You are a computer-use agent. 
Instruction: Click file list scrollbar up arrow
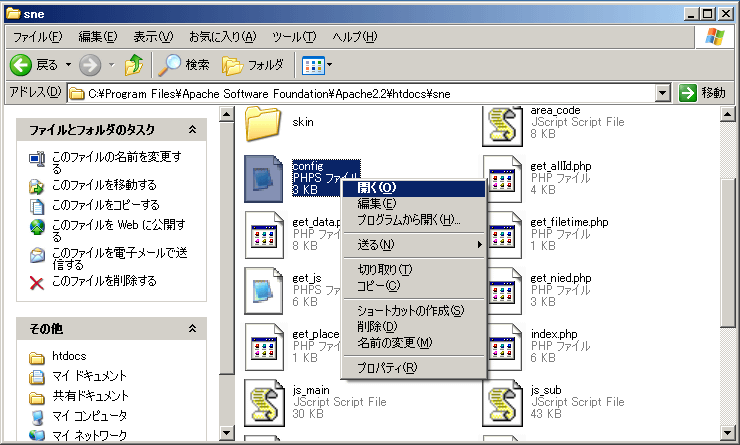coord(727,114)
